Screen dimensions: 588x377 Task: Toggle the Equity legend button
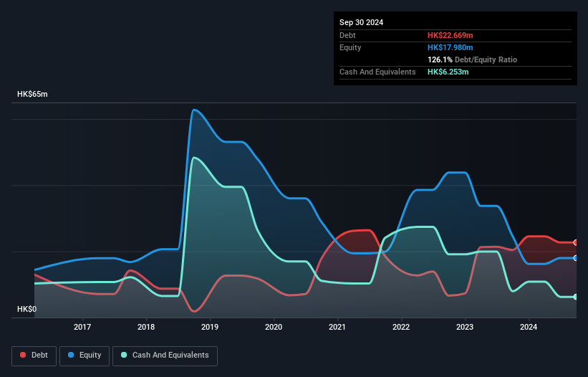point(85,355)
